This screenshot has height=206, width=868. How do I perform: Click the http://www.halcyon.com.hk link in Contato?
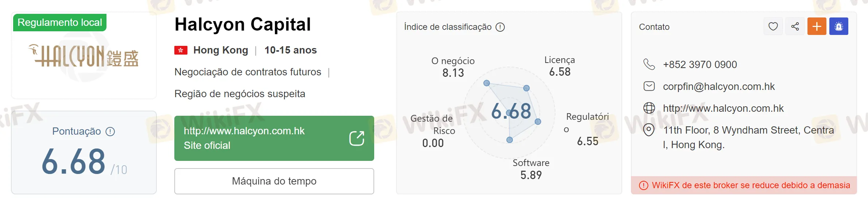(x=723, y=108)
